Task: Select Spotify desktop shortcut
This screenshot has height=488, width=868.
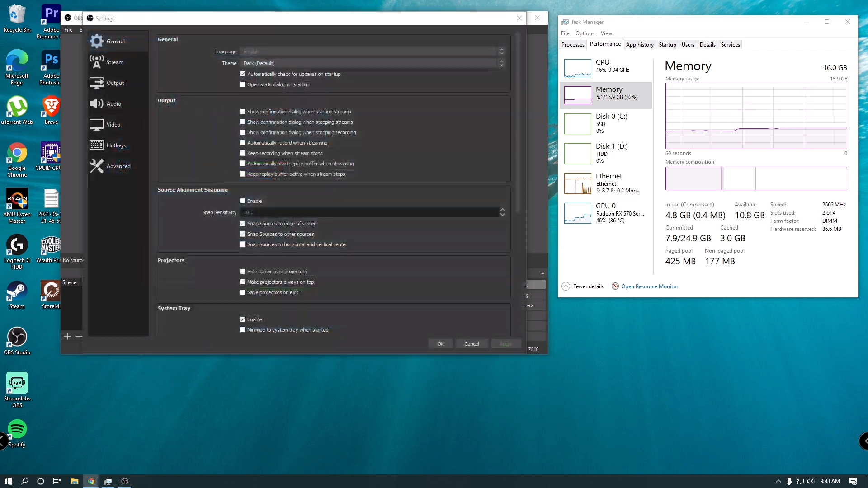Action: [x=17, y=433]
